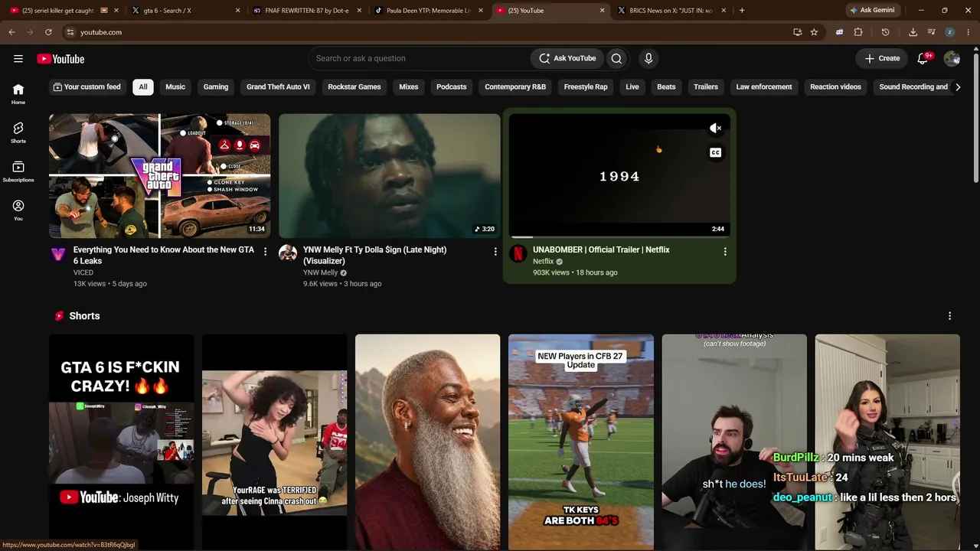Open the Everything You Need to Know video title

click(x=164, y=255)
